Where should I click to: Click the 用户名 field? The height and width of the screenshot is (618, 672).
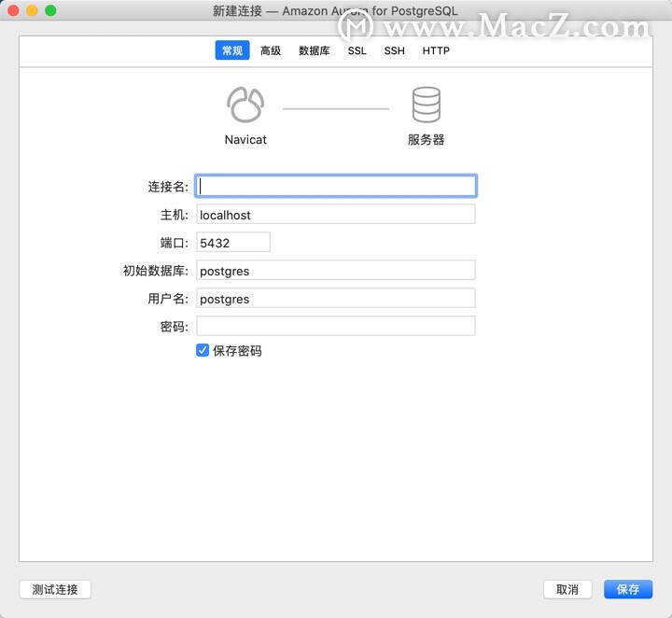[x=336, y=299]
